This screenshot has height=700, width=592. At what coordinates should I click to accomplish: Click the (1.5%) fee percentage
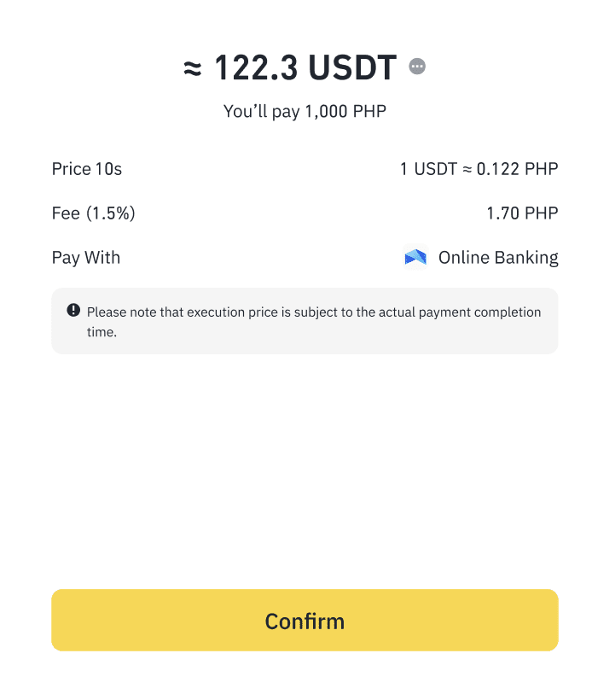(110, 213)
